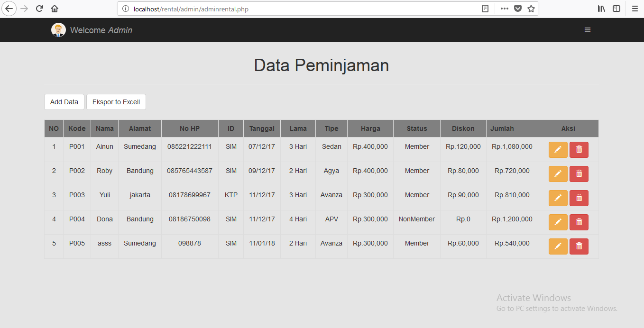
Task: Remove Dona's record via red trash icon
Action: click(x=579, y=222)
